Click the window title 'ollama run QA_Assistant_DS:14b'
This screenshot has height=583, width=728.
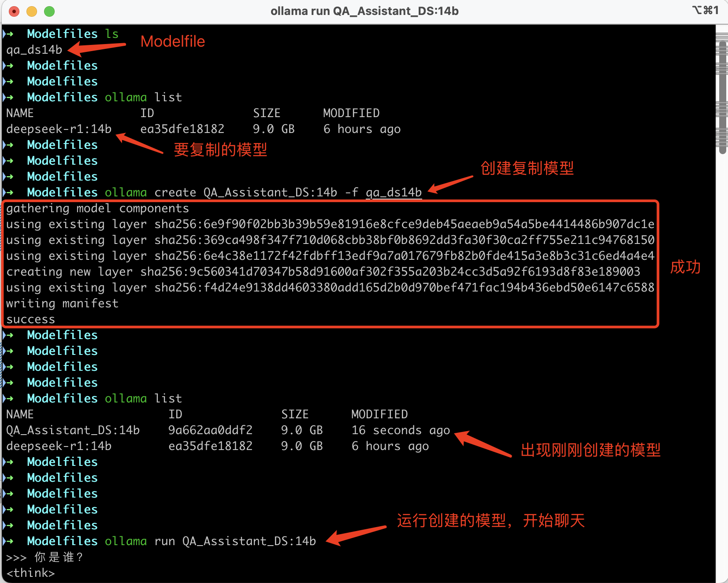click(x=364, y=11)
